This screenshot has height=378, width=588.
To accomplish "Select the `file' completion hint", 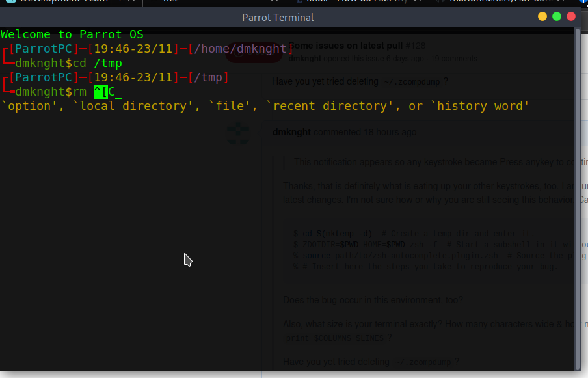I will pyautogui.click(x=229, y=106).
